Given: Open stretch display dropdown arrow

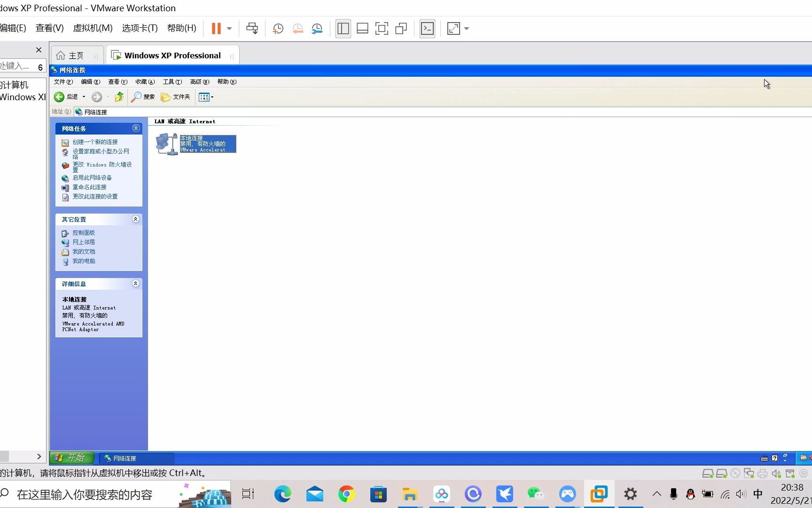Looking at the screenshot, I should tap(467, 29).
